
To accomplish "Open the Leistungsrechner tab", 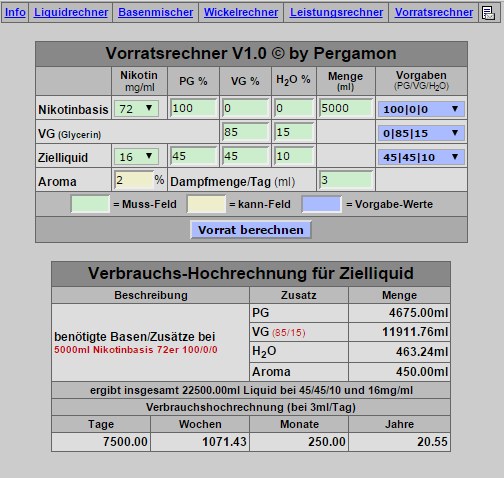I will (x=336, y=12).
